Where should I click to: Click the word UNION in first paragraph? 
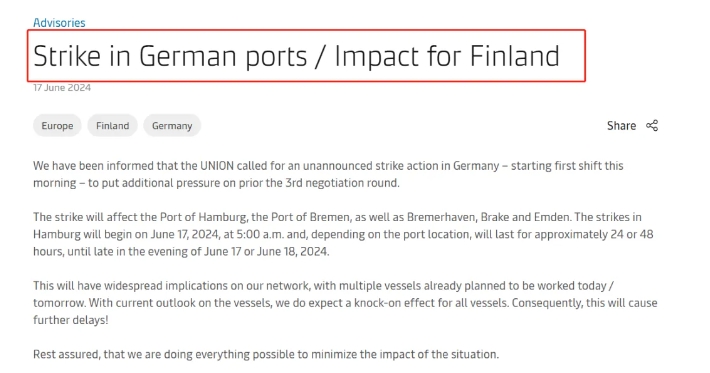[217, 166]
